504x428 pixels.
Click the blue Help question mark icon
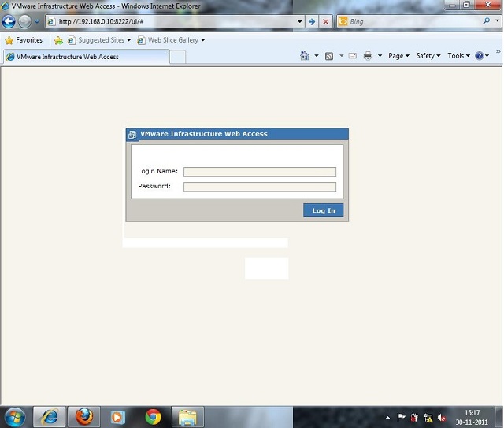[480, 56]
